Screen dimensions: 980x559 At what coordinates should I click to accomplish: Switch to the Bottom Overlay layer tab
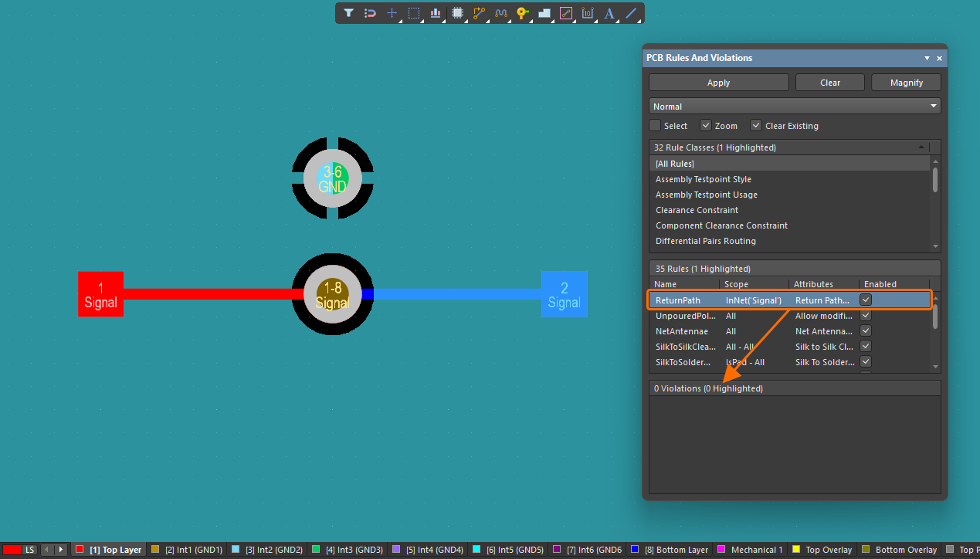pyautogui.click(x=900, y=550)
